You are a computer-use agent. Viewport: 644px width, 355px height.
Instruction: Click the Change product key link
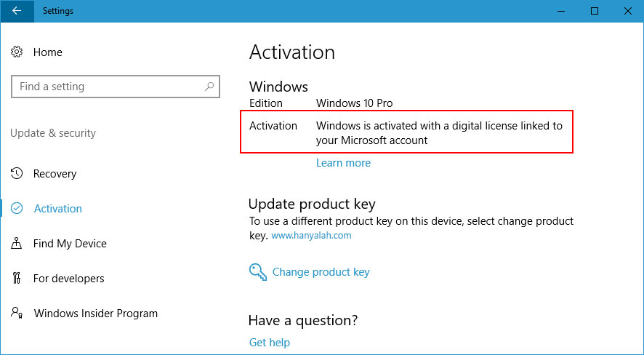pos(321,272)
